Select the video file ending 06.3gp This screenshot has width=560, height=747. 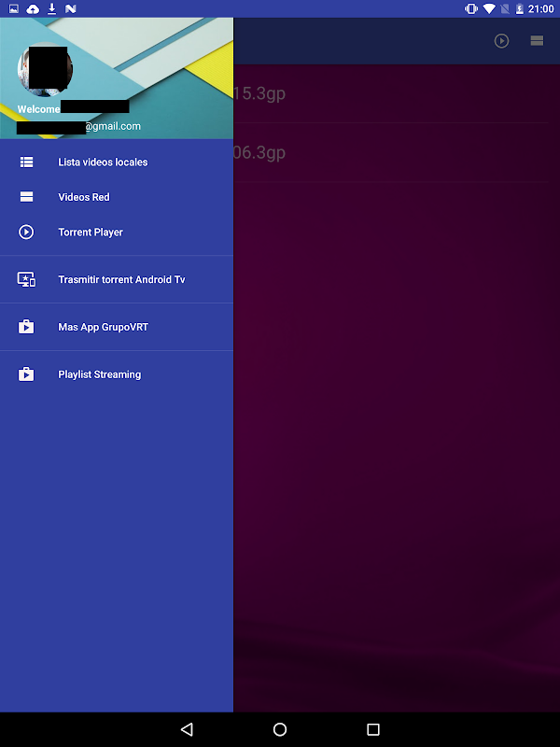coord(397,152)
